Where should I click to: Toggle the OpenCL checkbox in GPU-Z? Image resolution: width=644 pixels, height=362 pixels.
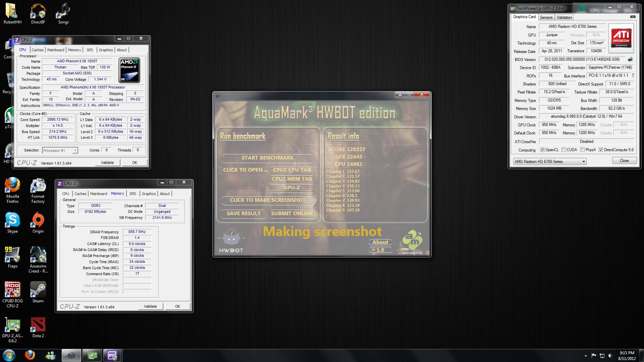click(542, 150)
